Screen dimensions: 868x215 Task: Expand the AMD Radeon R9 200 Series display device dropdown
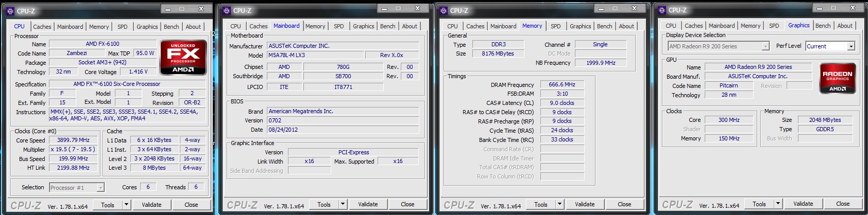pos(765,46)
